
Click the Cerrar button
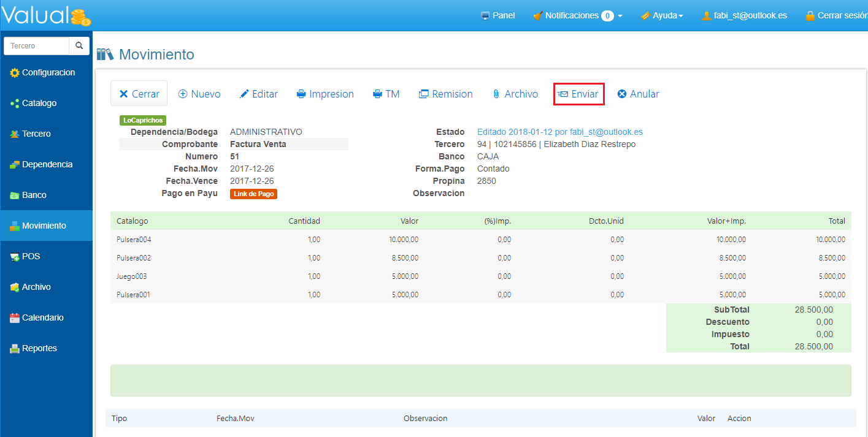point(139,94)
